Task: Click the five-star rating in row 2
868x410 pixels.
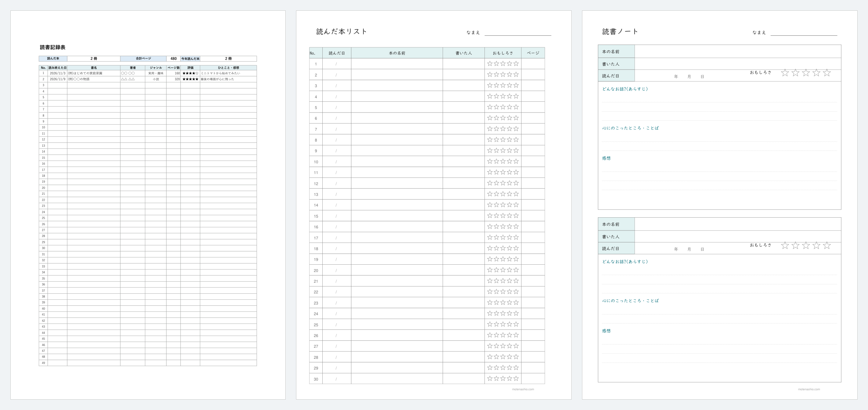Action: coord(190,79)
